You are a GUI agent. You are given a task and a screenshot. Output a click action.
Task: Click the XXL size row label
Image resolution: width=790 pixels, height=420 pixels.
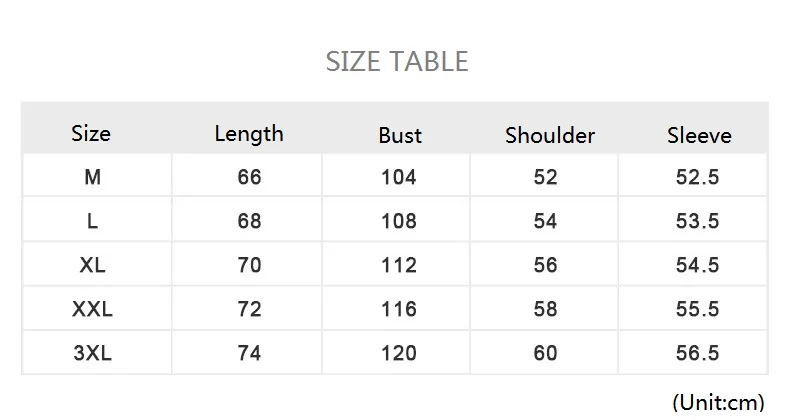click(92, 309)
